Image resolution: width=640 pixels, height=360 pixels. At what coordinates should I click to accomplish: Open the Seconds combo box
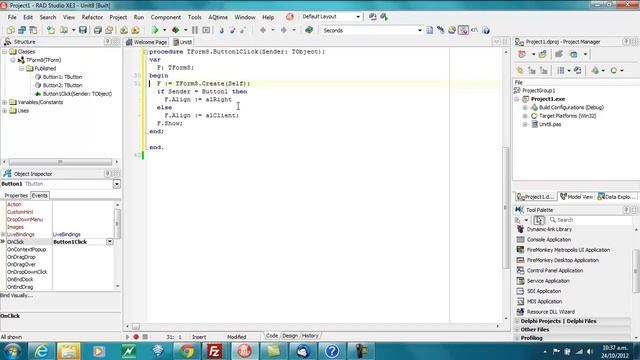pyautogui.click(x=420, y=30)
